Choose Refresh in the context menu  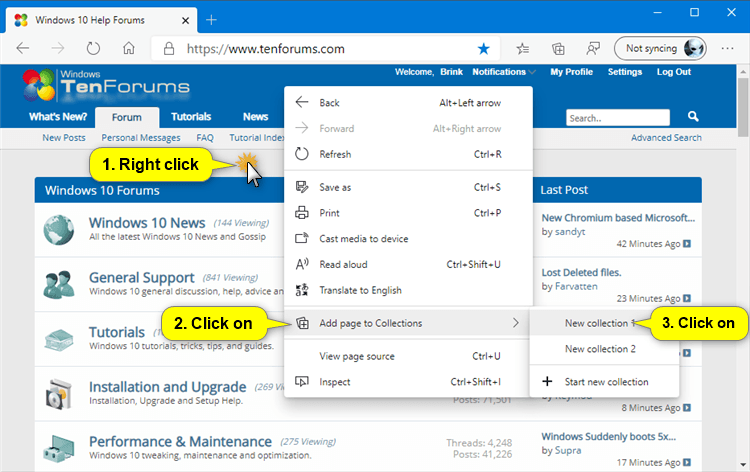click(408, 154)
